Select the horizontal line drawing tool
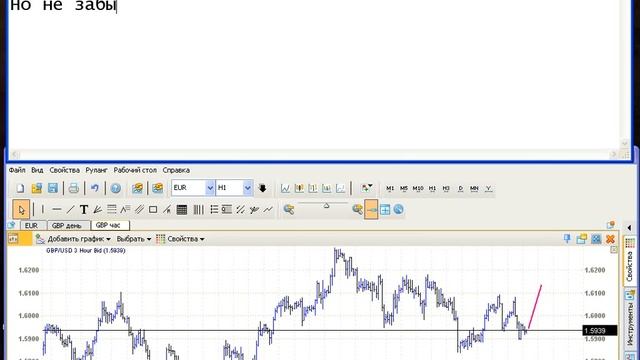This screenshot has width=640, height=360. (57, 210)
